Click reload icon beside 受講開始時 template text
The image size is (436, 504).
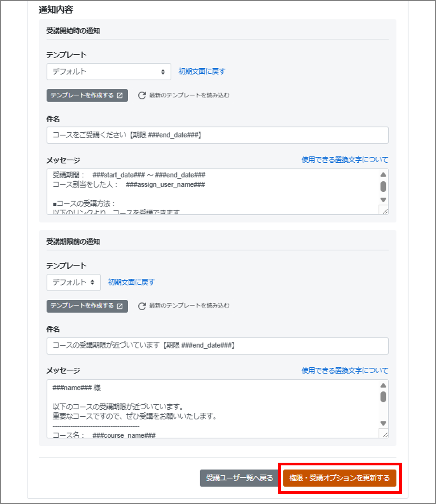[x=142, y=95]
